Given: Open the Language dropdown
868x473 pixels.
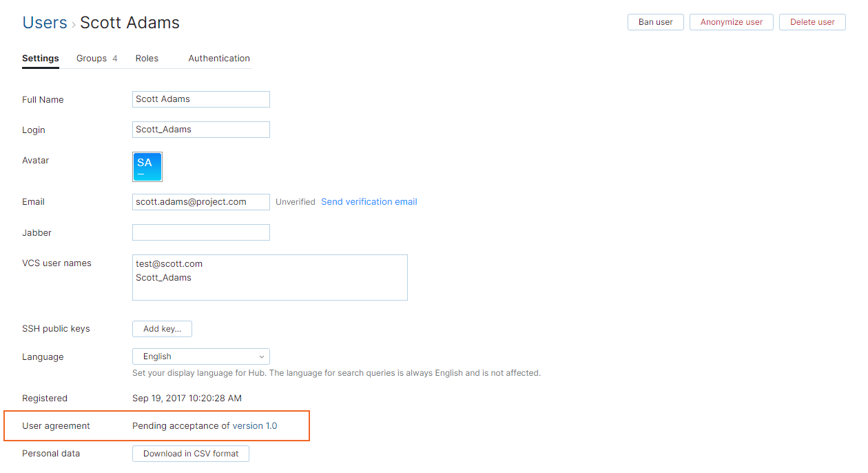Looking at the screenshot, I should [200, 356].
